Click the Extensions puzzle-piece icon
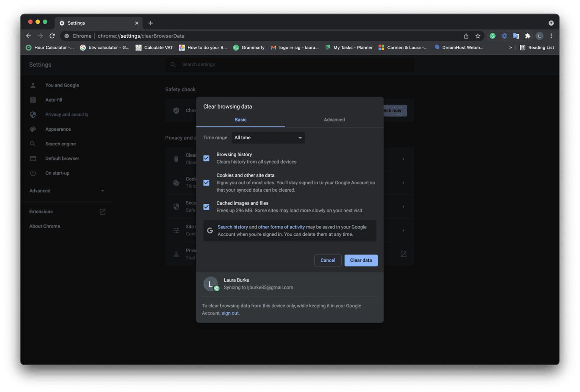Screen dimensions: 580x392 528,36
